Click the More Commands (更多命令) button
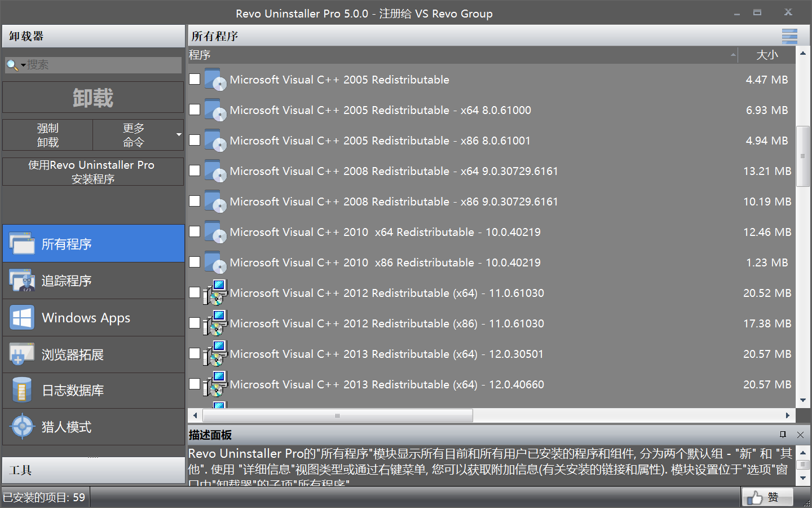 tap(138, 135)
